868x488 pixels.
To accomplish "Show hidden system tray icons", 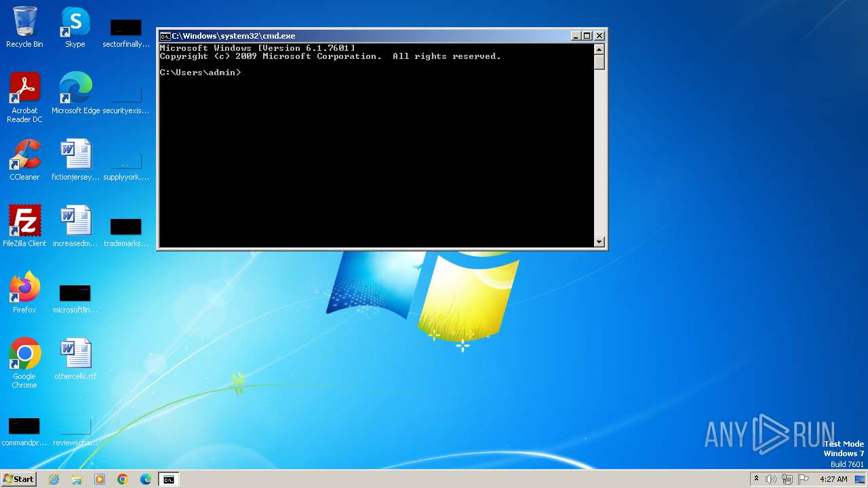I will [x=756, y=479].
